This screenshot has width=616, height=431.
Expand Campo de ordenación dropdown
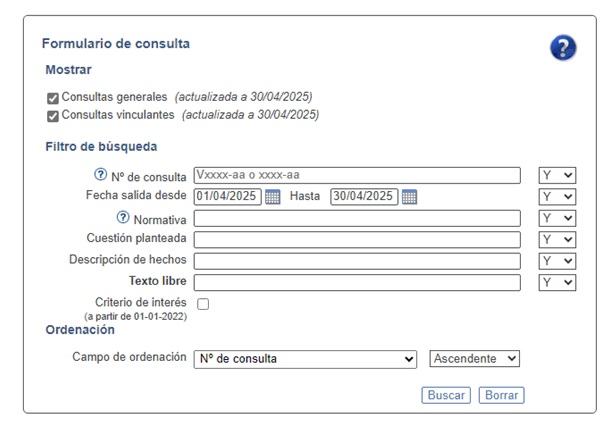coord(305,358)
